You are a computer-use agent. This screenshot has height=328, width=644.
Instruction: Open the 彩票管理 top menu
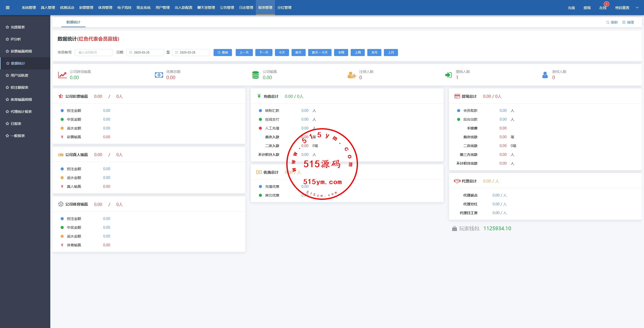(x=86, y=8)
